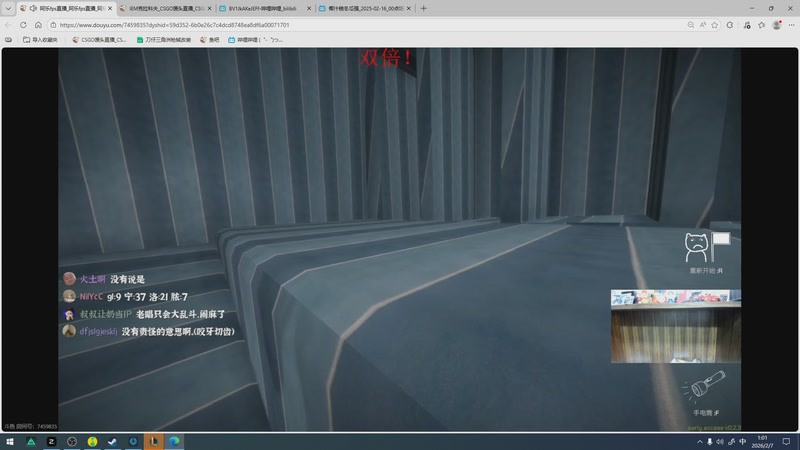The image size is (800, 450).
Task: Open the read aloud icon in address bar
Action: pos(703,24)
